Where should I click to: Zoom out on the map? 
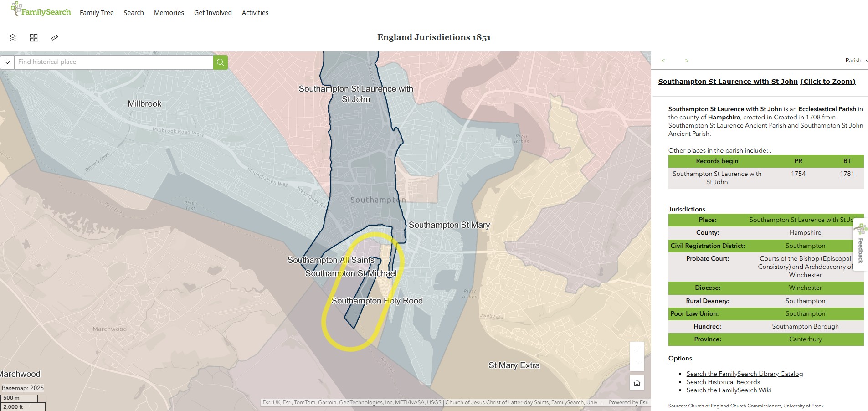[637, 364]
